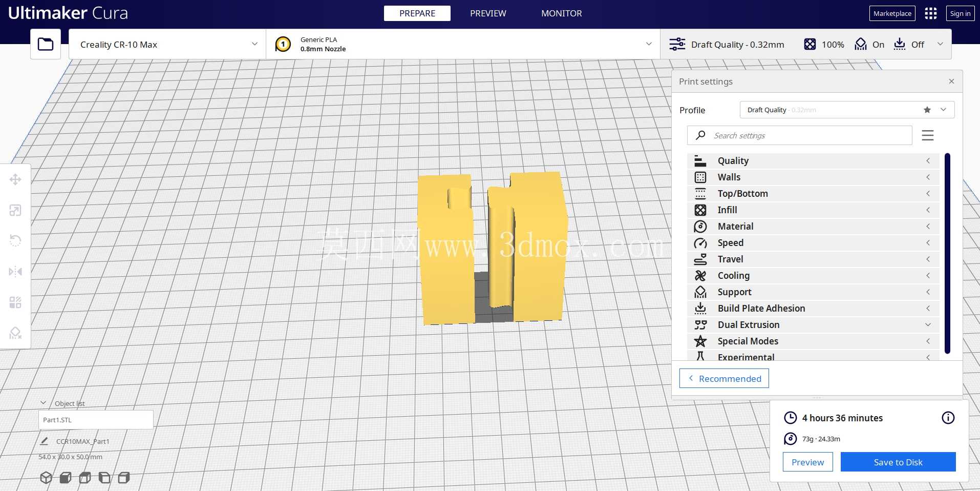The width and height of the screenshot is (980, 491).
Task: Switch to the PREPARE stage
Action: pos(417,13)
